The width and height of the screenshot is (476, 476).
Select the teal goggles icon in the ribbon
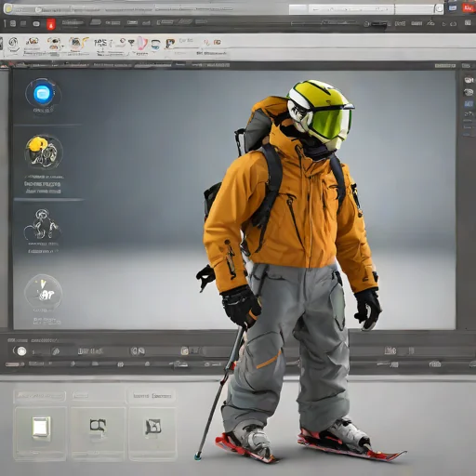click(155, 45)
